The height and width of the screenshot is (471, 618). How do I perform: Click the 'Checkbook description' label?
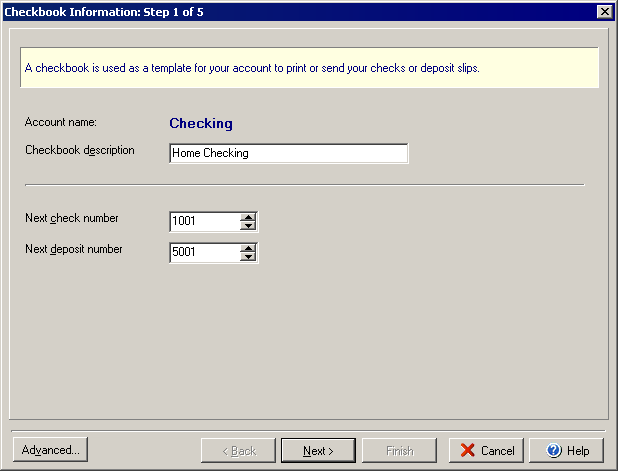click(x=80, y=151)
